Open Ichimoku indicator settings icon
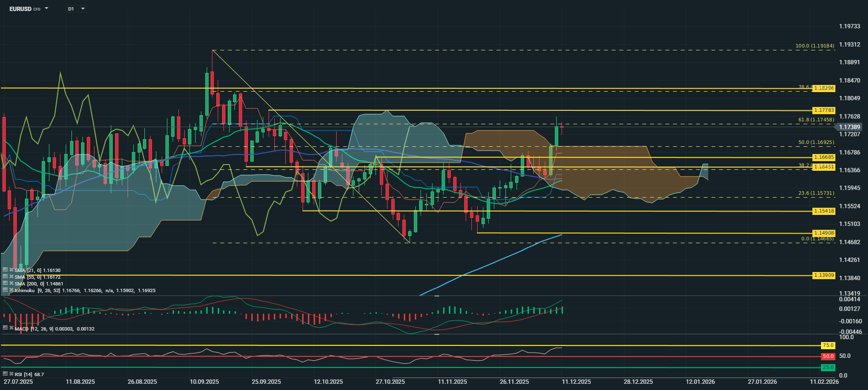868x390 pixels. (x=5, y=290)
